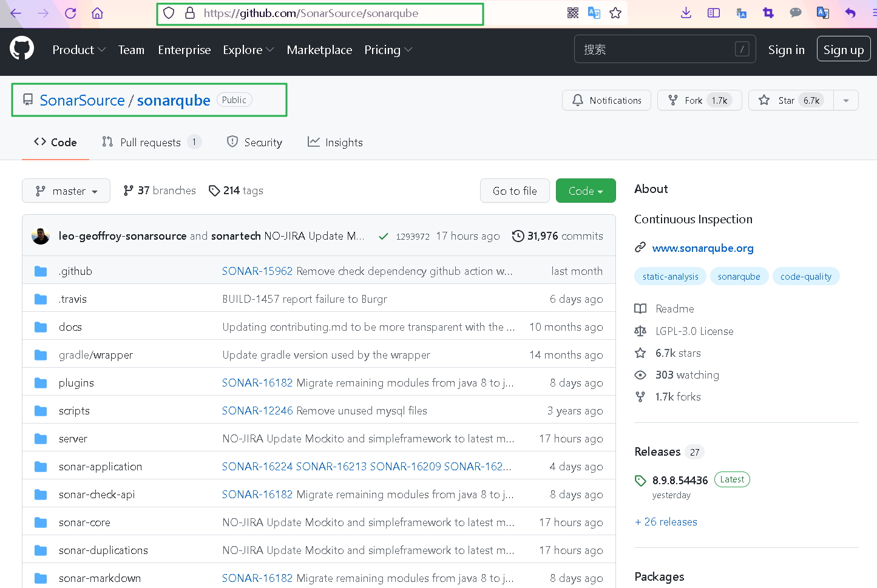Click the browser address bar URL
This screenshot has width=877, height=588.
click(311, 13)
